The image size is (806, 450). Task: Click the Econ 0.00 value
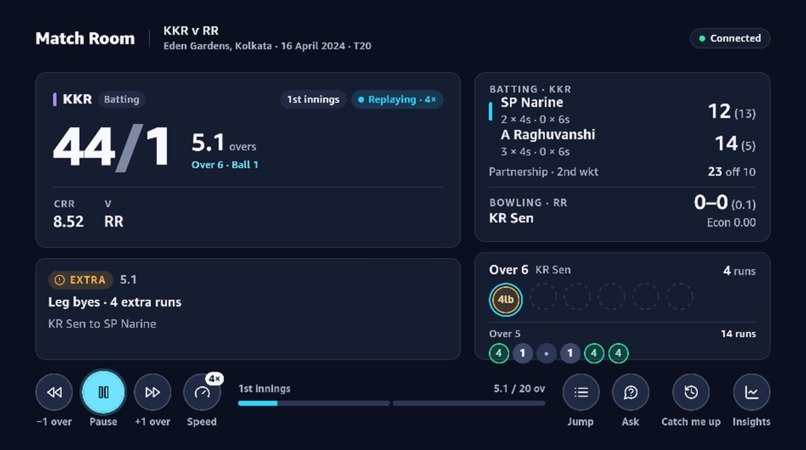click(x=731, y=223)
